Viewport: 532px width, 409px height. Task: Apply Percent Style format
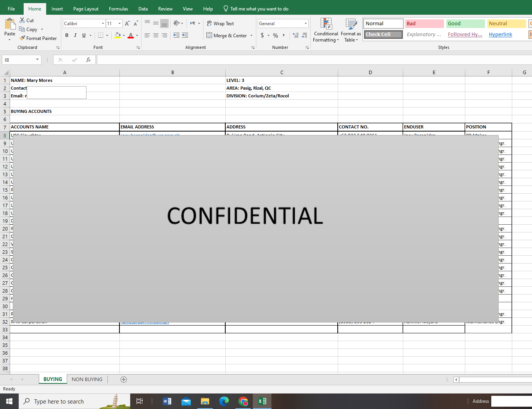[275, 35]
